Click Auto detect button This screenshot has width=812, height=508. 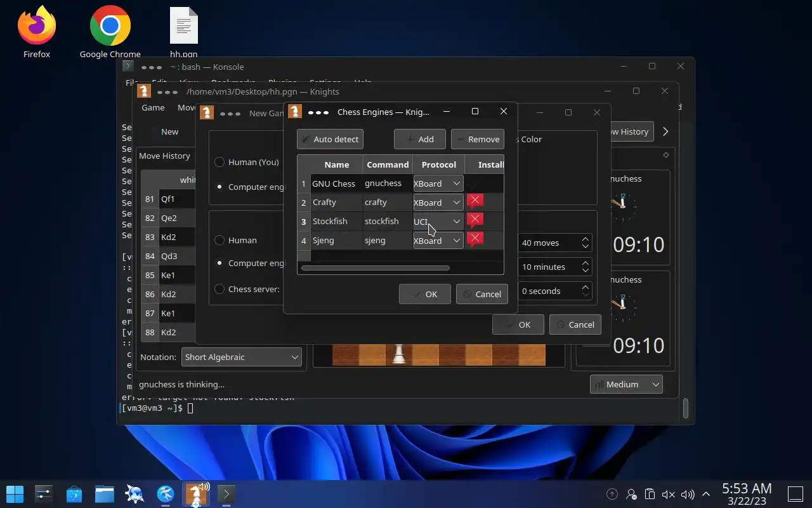[330, 139]
